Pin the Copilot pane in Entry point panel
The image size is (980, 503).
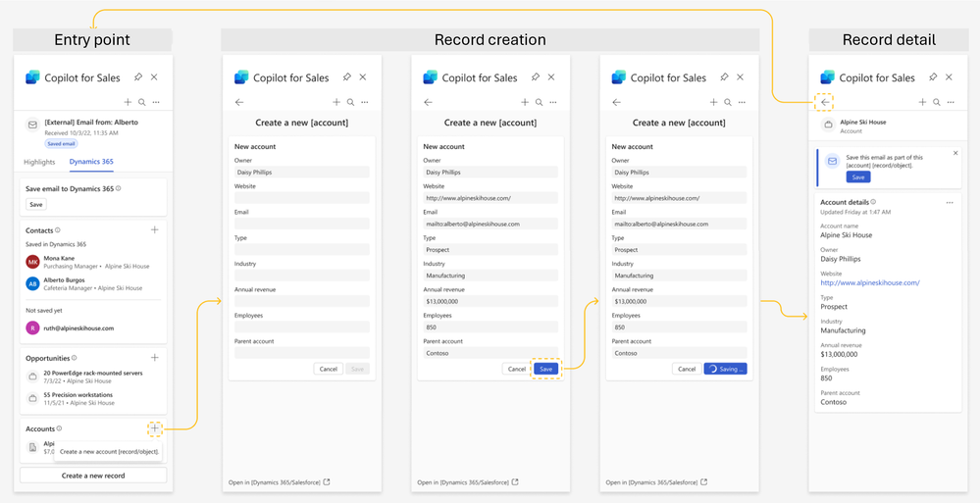(138, 76)
